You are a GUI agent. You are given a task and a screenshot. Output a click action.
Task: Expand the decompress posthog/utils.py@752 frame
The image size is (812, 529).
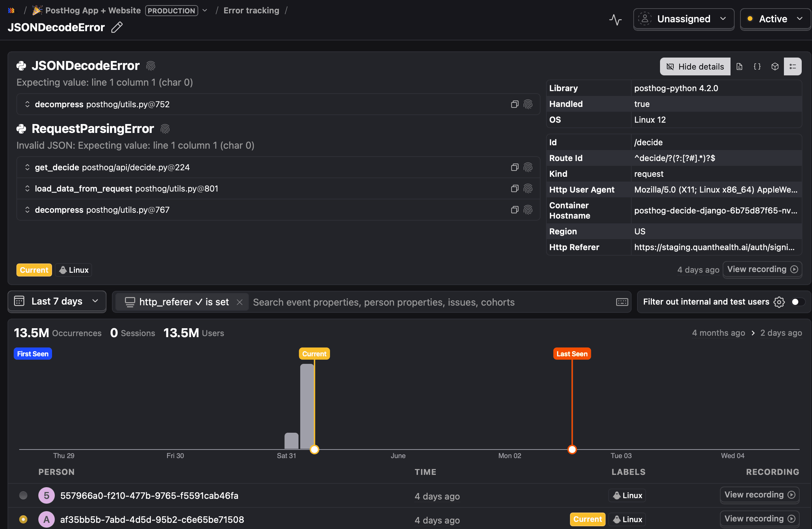click(27, 104)
